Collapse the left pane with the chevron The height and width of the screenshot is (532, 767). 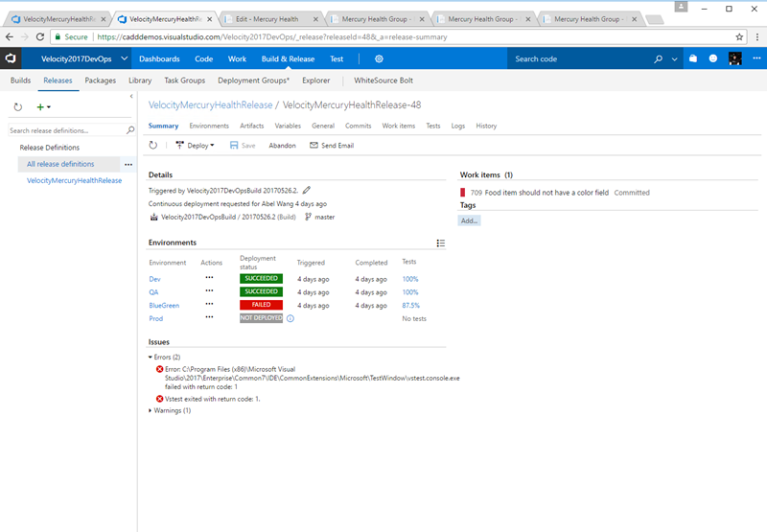[x=131, y=96]
